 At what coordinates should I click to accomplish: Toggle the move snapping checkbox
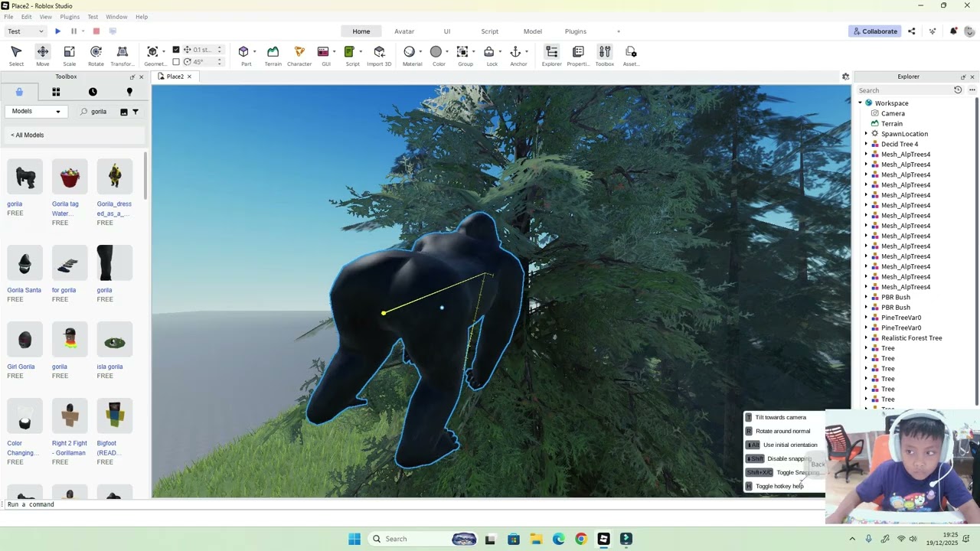(x=176, y=50)
